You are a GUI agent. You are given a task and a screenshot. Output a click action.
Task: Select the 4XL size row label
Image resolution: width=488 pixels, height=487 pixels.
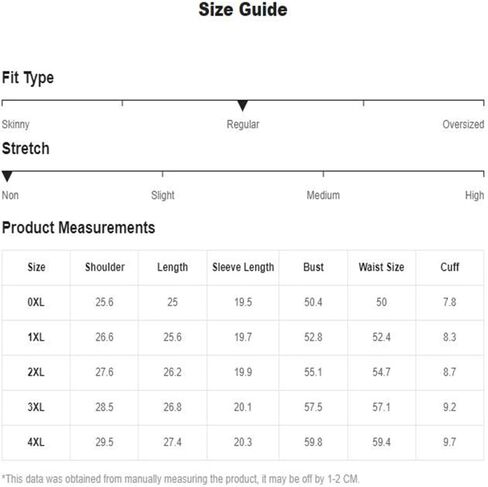pos(36,442)
